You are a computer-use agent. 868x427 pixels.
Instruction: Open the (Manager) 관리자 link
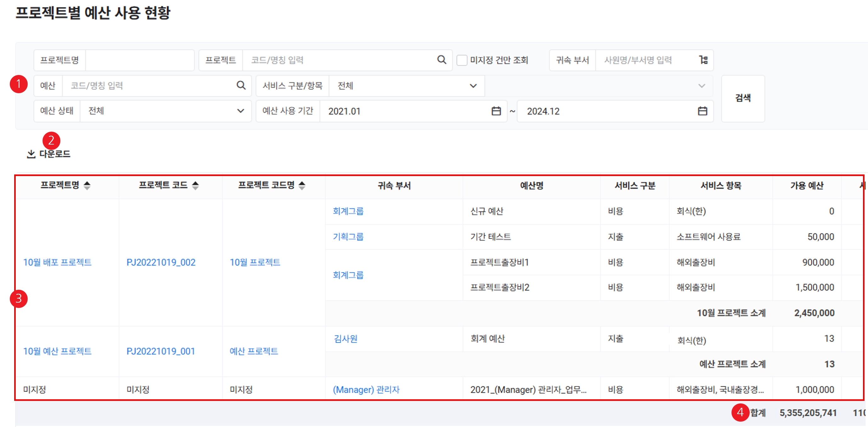(x=366, y=390)
